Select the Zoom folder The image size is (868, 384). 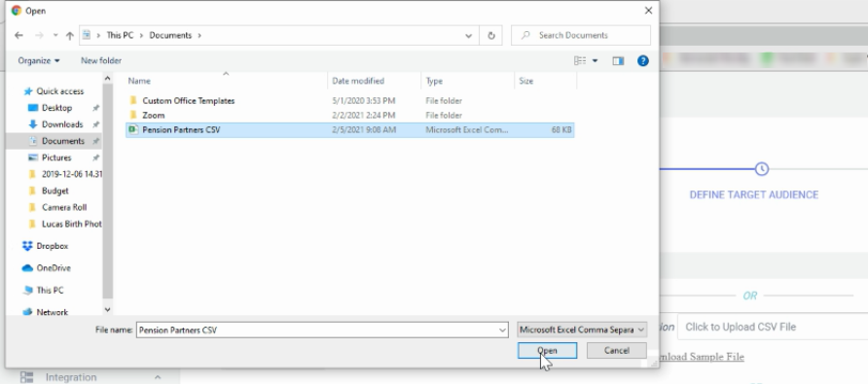click(154, 115)
